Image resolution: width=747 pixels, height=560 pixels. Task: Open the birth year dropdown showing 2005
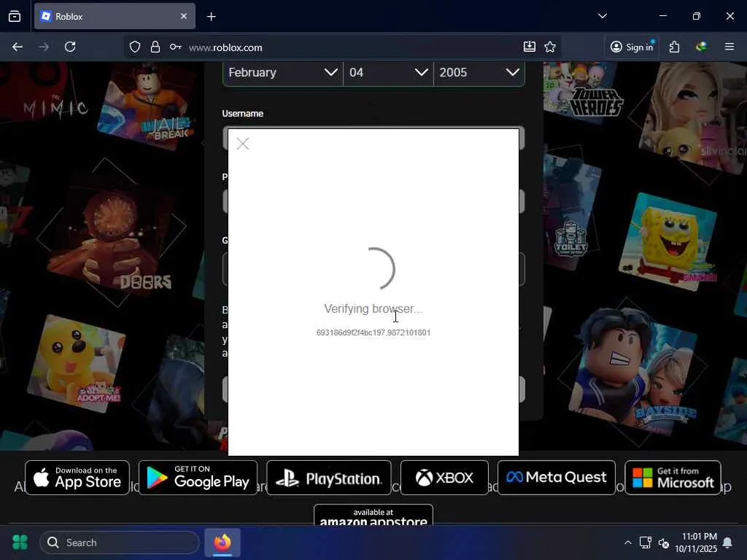pyautogui.click(x=479, y=72)
